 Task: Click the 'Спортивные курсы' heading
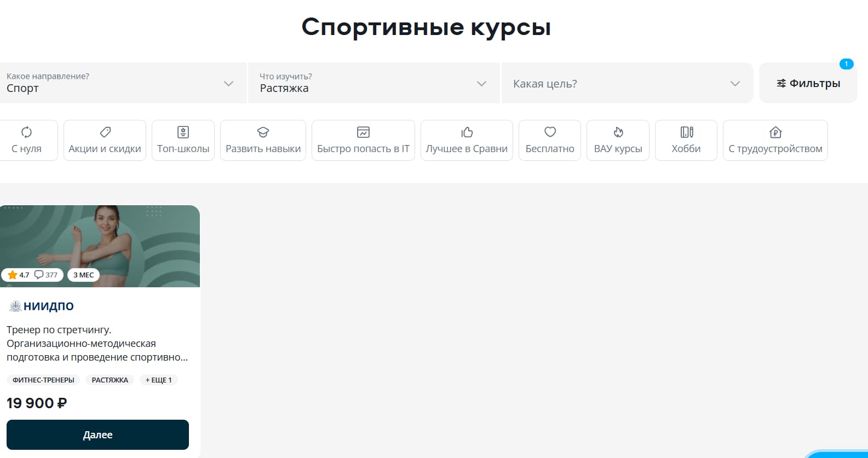pyautogui.click(x=426, y=27)
